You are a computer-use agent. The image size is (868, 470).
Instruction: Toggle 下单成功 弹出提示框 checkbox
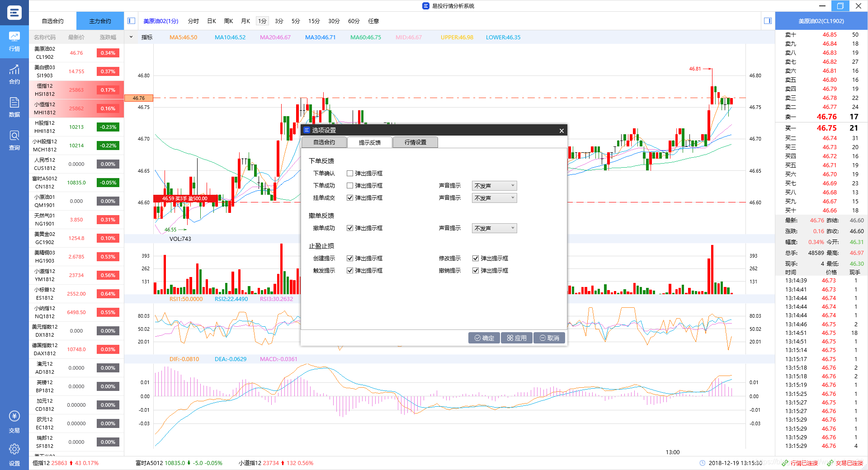pyautogui.click(x=350, y=186)
